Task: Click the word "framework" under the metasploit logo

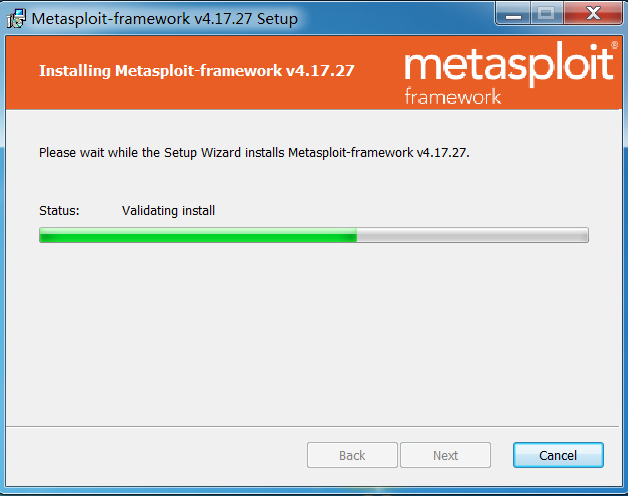Action: pyautogui.click(x=453, y=97)
